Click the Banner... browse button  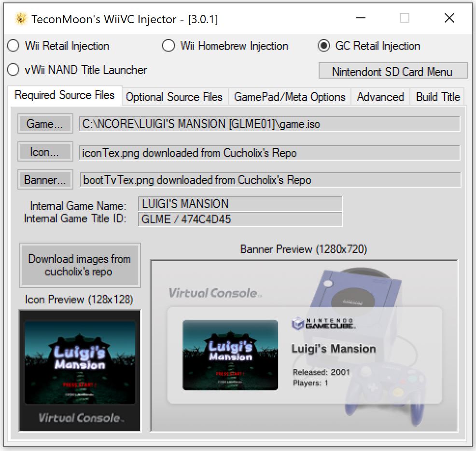click(45, 180)
